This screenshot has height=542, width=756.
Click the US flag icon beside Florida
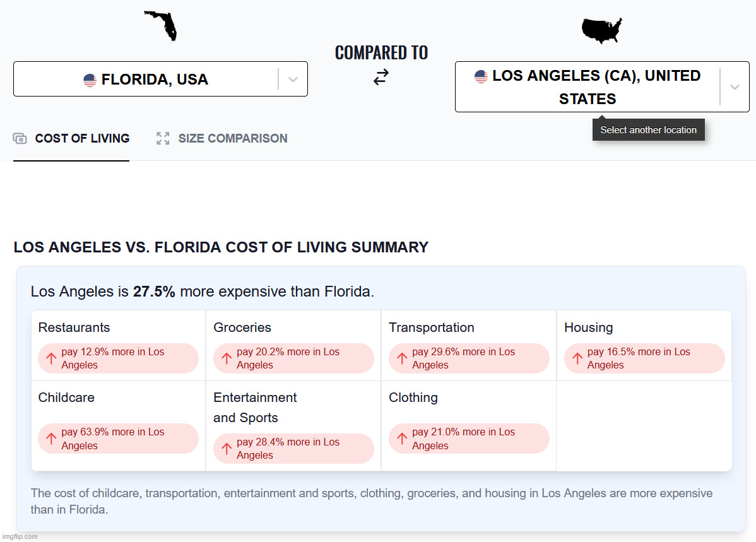(x=90, y=80)
